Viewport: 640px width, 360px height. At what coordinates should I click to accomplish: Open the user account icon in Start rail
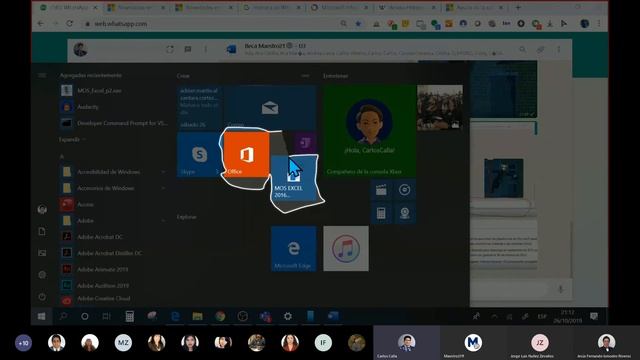(x=42, y=209)
